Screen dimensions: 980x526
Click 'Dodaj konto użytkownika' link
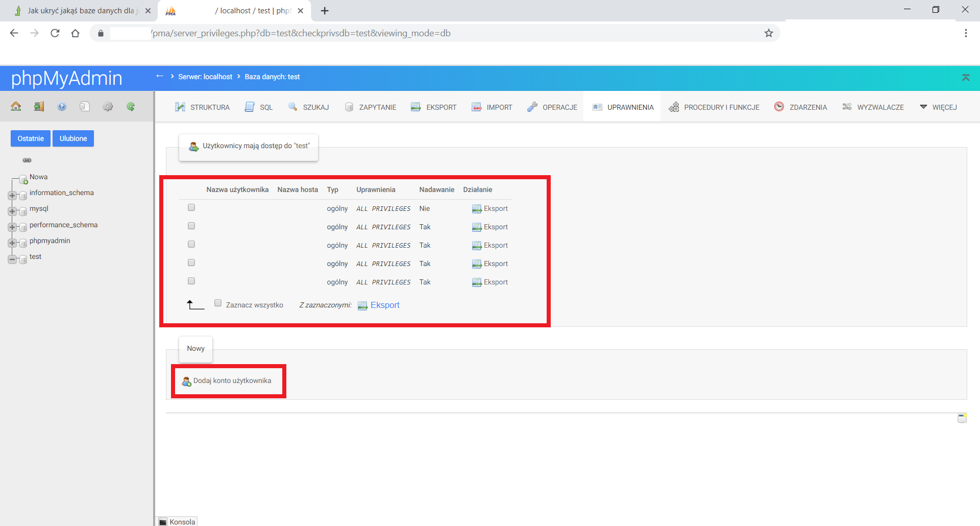pos(232,381)
